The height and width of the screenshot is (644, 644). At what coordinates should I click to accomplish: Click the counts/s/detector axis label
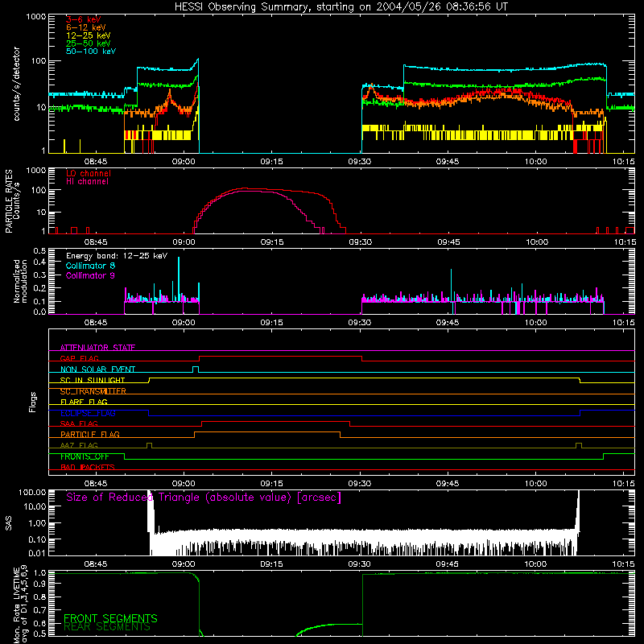click(17, 84)
